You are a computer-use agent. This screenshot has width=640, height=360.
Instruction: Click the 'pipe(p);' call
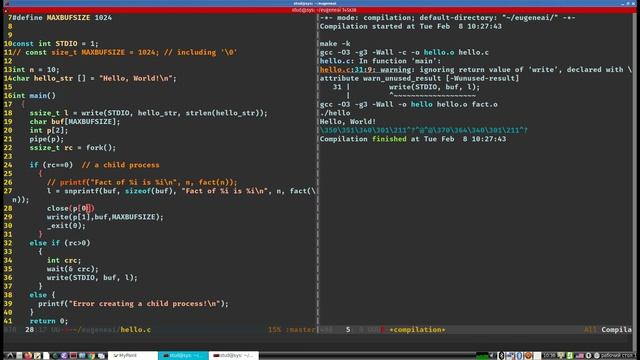pyautogui.click(x=47, y=139)
